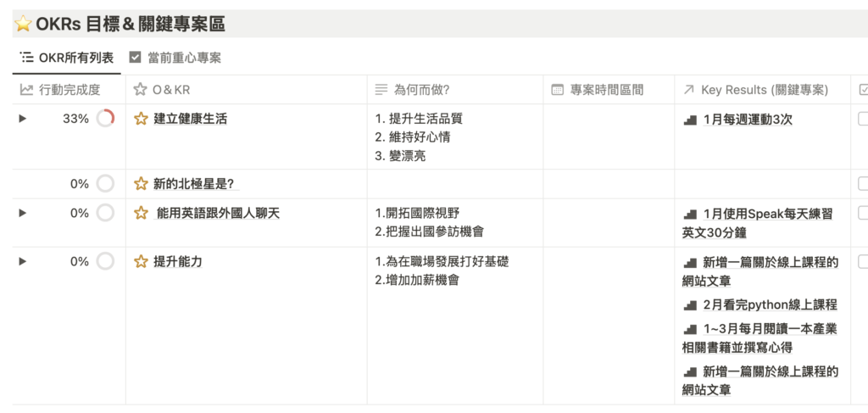
Task: Click the chart icon in 行動完成度 header
Action: [26, 90]
